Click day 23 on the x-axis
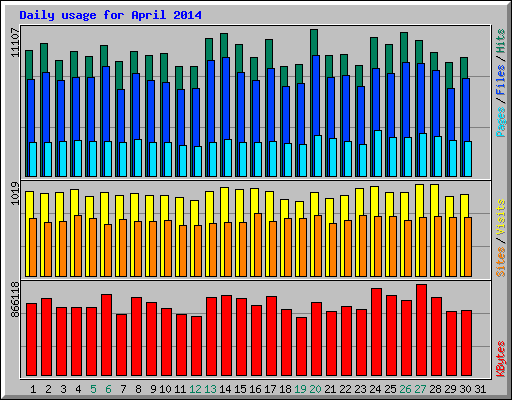 [x=360, y=389]
